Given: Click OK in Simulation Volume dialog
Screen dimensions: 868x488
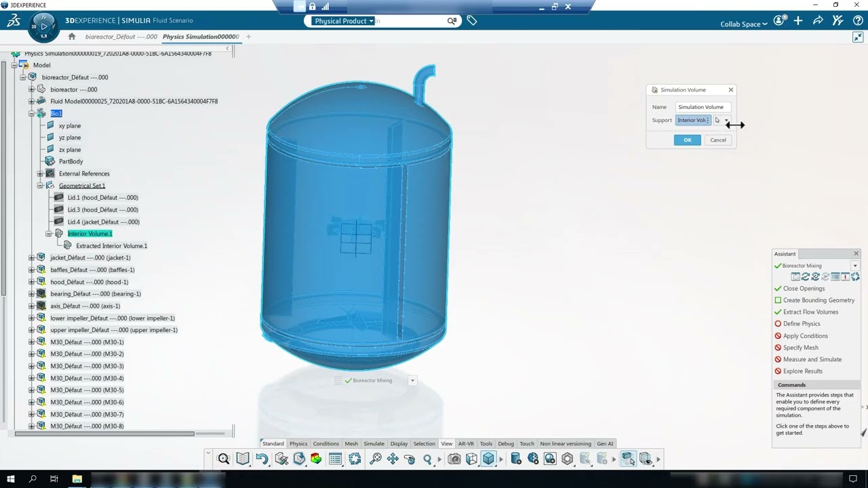Looking at the screenshot, I should point(687,140).
